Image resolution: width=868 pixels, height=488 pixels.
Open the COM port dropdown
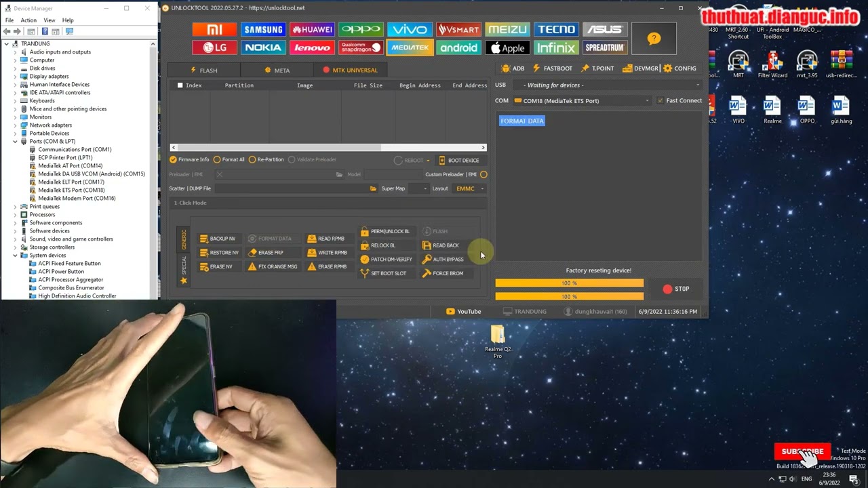click(x=582, y=100)
